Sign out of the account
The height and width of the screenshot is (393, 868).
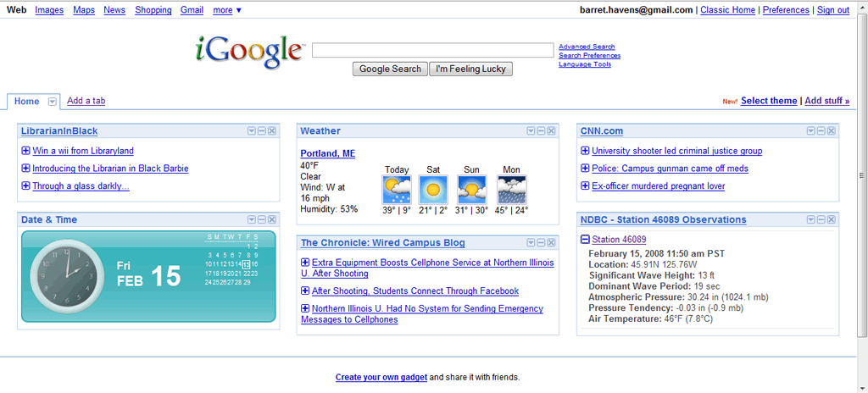[x=833, y=10]
